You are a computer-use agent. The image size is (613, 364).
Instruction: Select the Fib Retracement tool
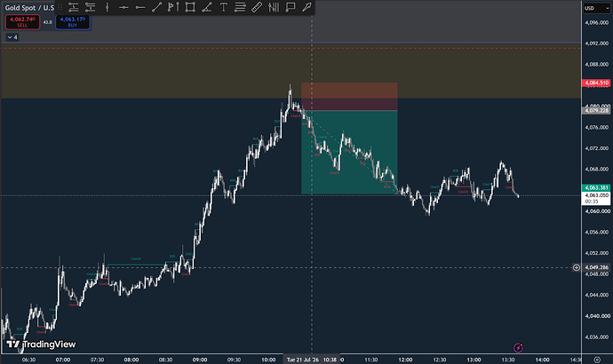tap(240, 7)
